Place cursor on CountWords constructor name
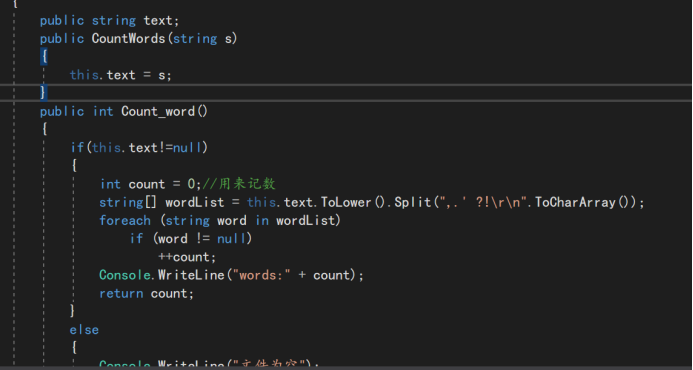 tap(128, 38)
